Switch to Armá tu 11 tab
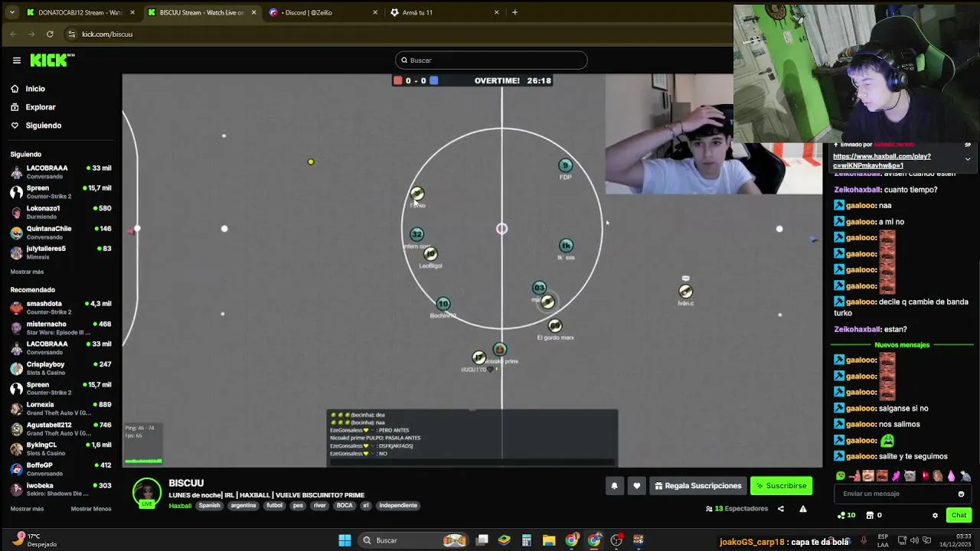980x551 pixels. click(445, 12)
